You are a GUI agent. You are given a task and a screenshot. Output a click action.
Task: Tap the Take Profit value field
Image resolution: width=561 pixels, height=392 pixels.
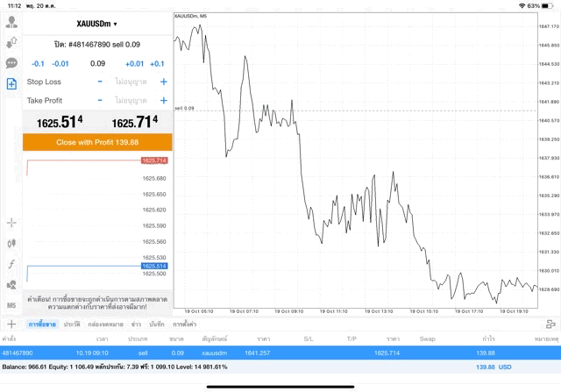[131, 100]
